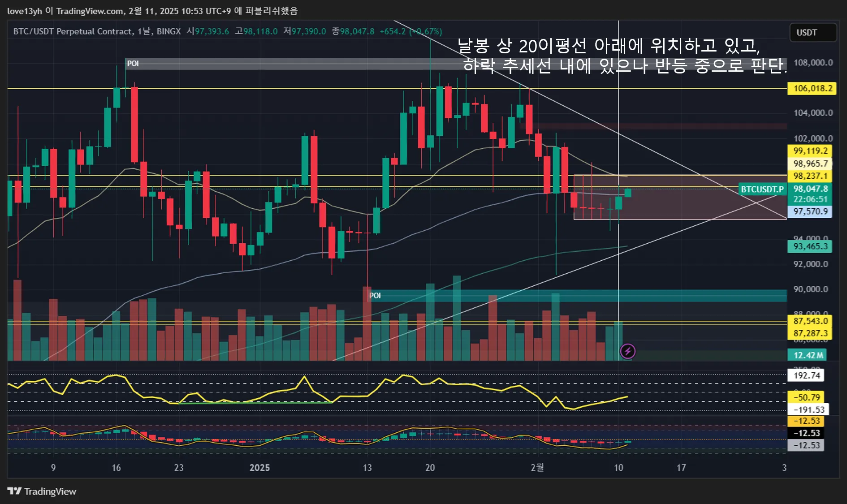This screenshot has height=504, width=847.
Task: Click the low value 97,390.0
Action: (x=309, y=31)
